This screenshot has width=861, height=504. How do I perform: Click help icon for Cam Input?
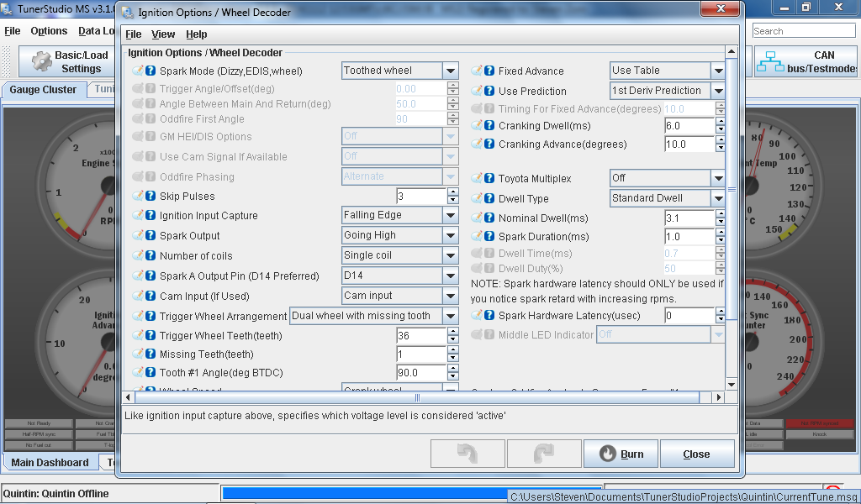coord(151,297)
